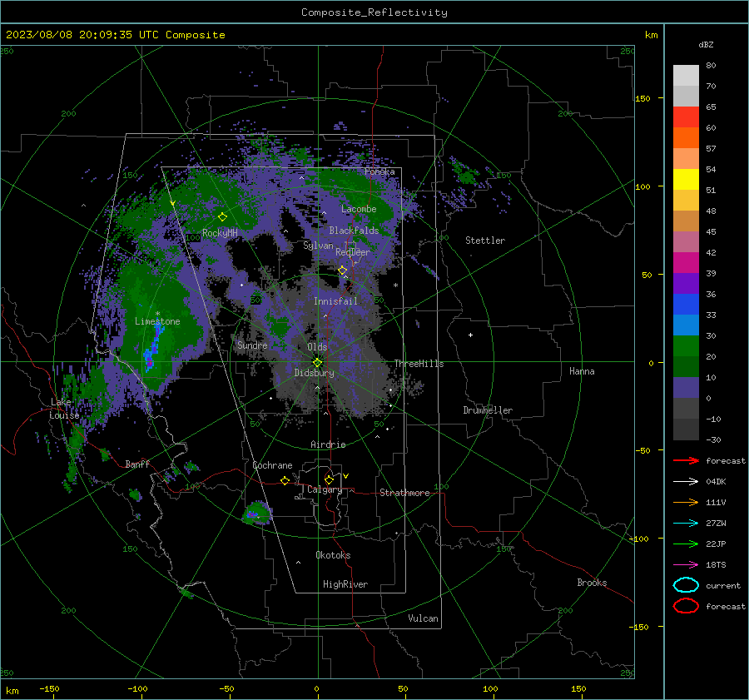
Task: Click the Calgary city label
Action: [x=325, y=489]
